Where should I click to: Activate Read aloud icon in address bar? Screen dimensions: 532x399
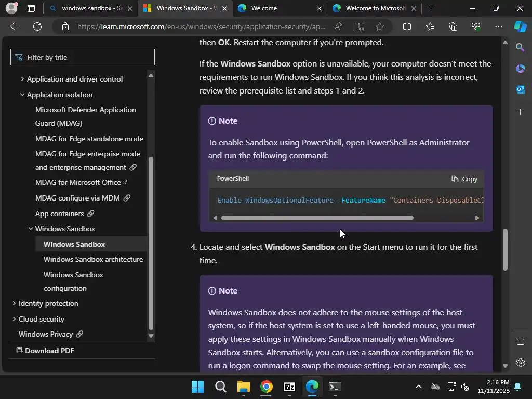[x=338, y=26]
